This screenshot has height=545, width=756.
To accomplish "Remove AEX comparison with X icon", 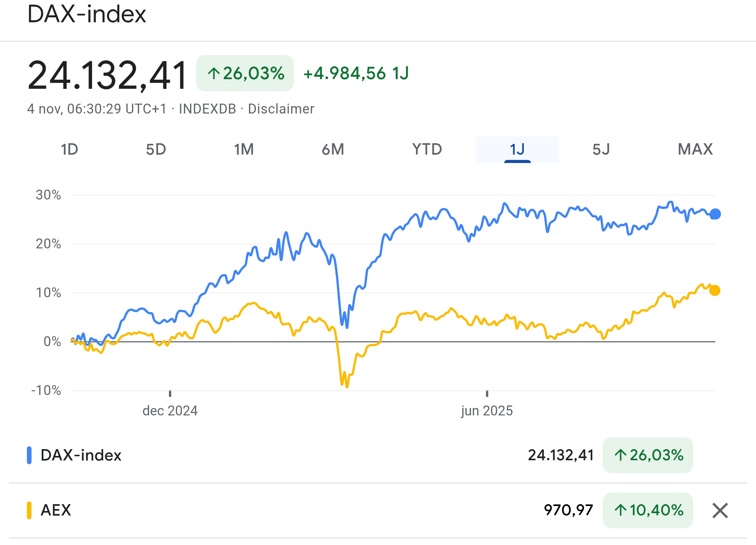I will tap(720, 511).
